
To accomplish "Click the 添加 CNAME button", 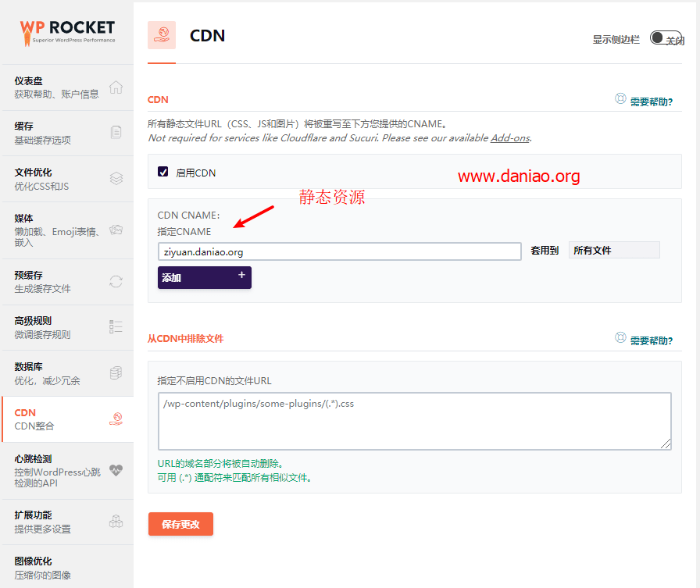I will point(205,277).
